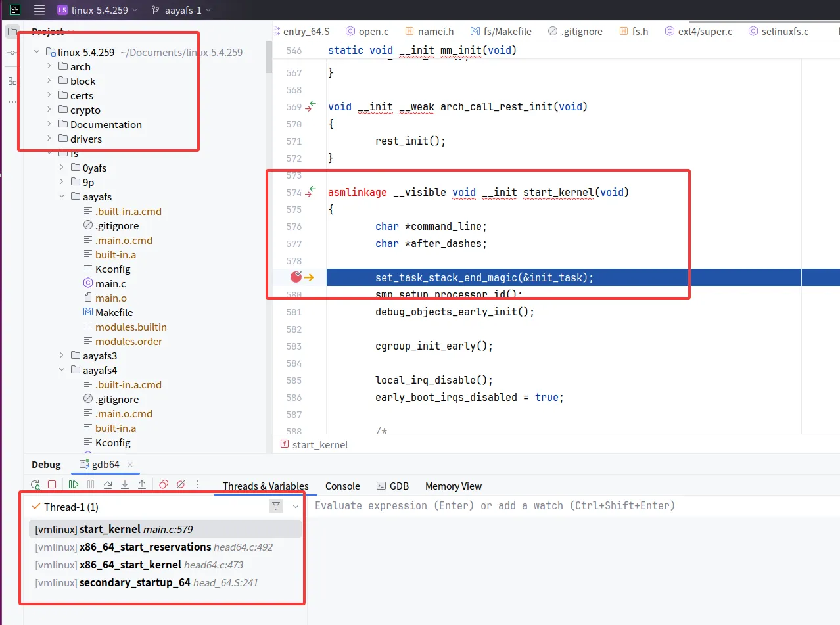This screenshot has height=625, width=840.
Task: Switch to the fs.h editor tab
Action: point(634,31)
